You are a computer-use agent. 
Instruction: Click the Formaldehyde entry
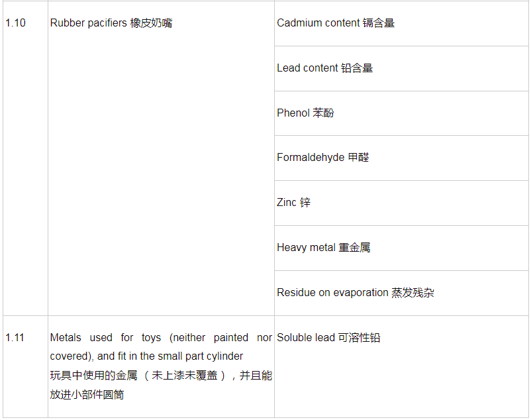(311, 158)
